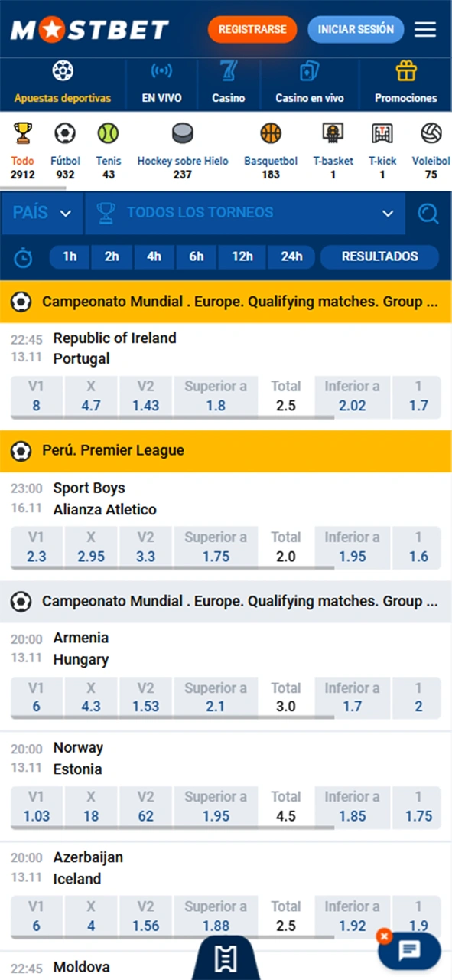Select Hockey sobre Hielo sports filter
Screen dimensions: 452x980
[182, 134]
